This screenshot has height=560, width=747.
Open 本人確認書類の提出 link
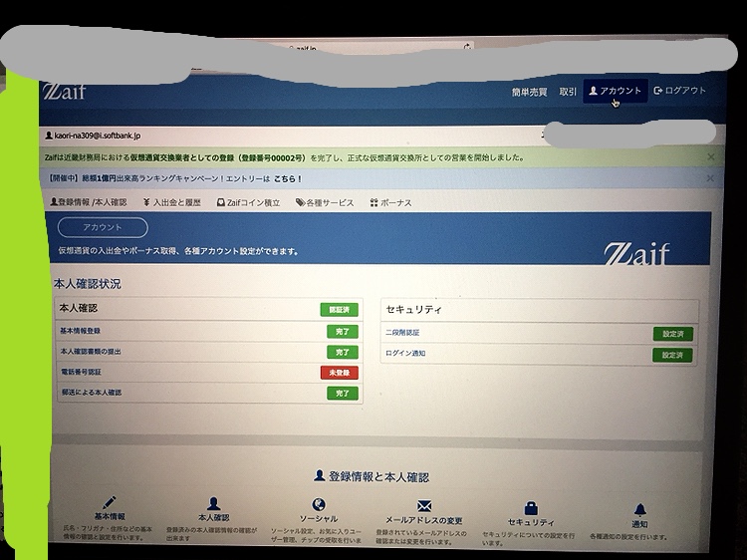91,352
